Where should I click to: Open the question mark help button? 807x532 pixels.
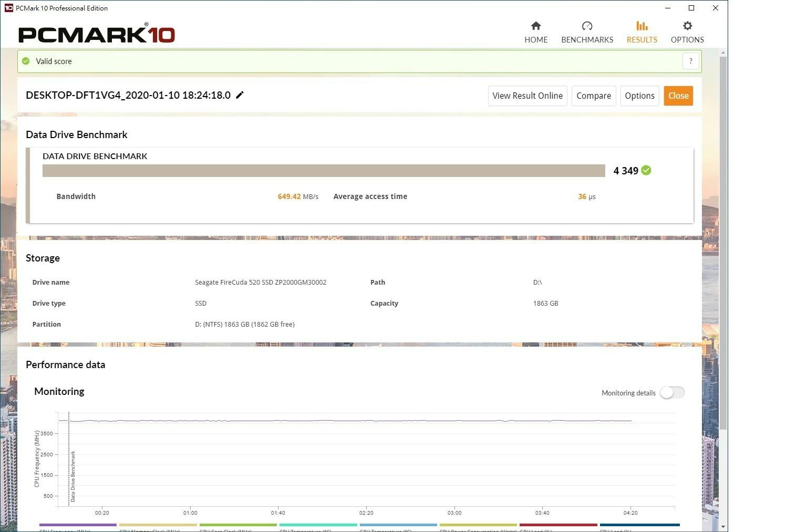[x=691, y=61]
